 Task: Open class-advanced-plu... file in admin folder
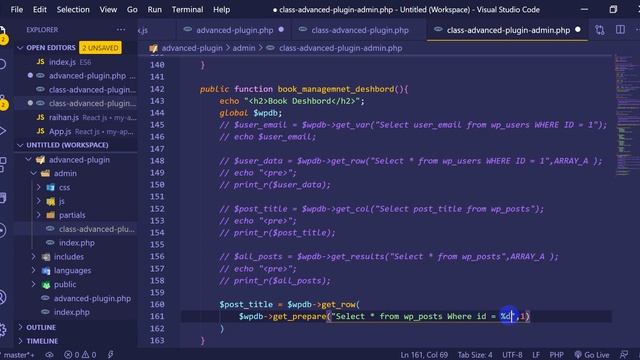point(76,229)
